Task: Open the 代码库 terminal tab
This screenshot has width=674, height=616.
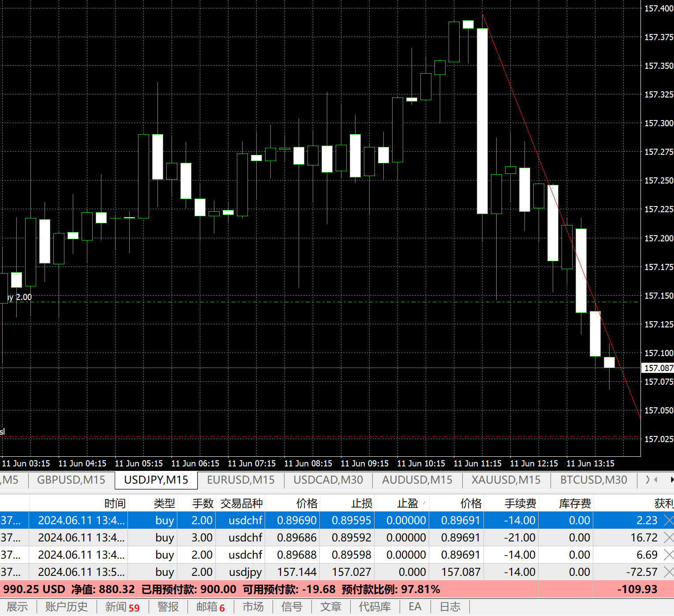Action: click(375, 607)
